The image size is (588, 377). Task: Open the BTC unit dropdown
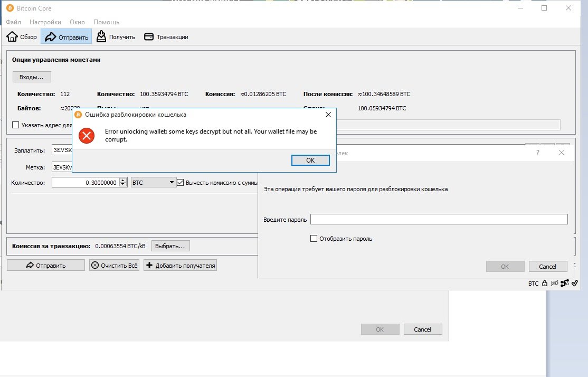pos(154,182)
